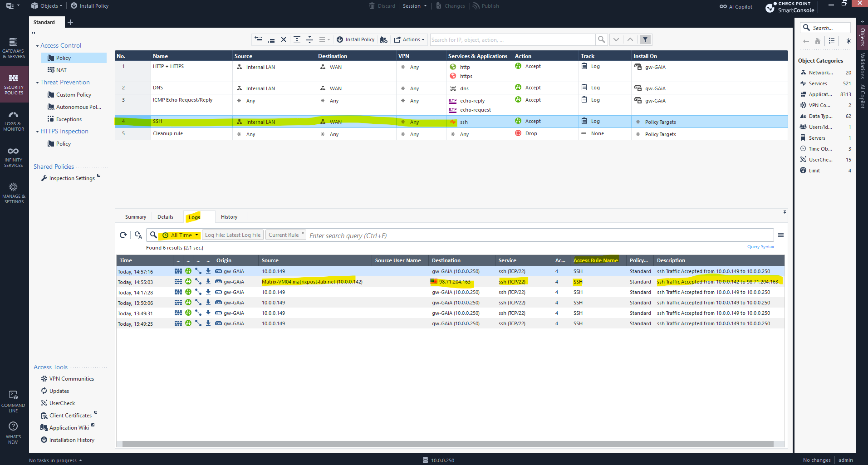Open the Session menu dropdown
The image size is (868, 465).
coord(415,6)
